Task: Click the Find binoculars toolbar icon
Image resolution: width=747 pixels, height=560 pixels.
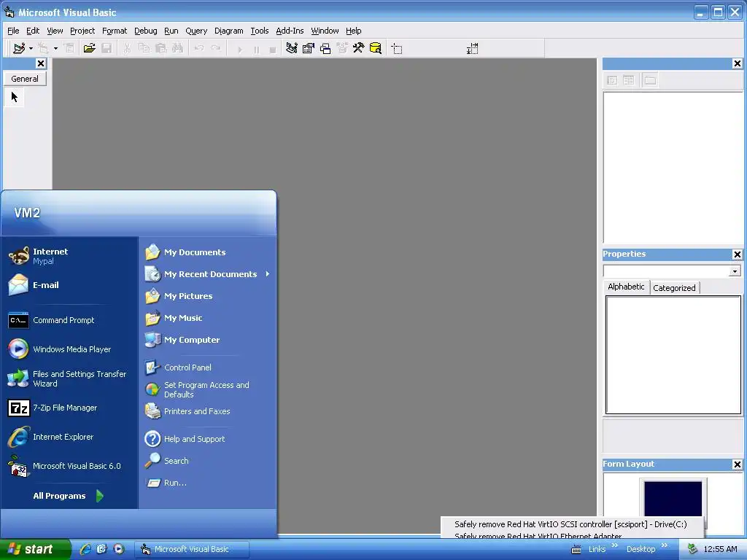Action: coord(178,48)
